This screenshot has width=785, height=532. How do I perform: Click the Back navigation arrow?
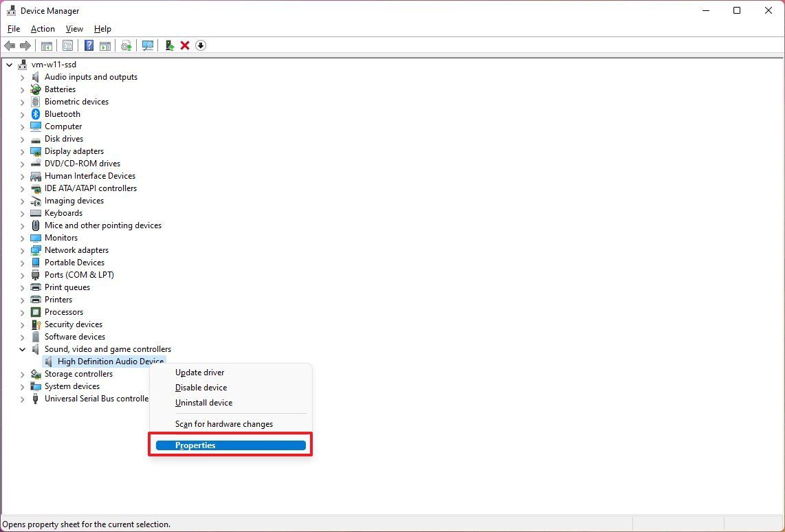[10, 45]
